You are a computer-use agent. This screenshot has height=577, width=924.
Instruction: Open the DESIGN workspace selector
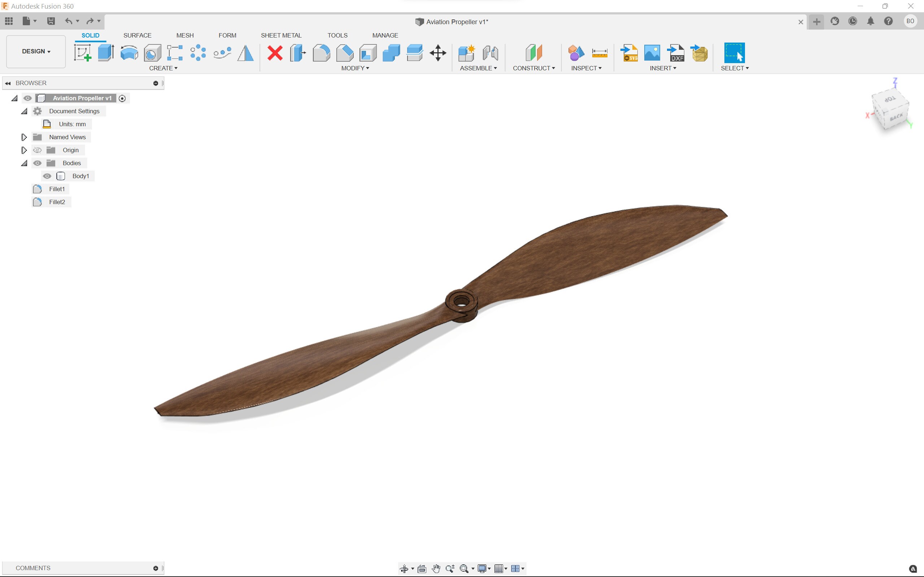pos(35,51)
